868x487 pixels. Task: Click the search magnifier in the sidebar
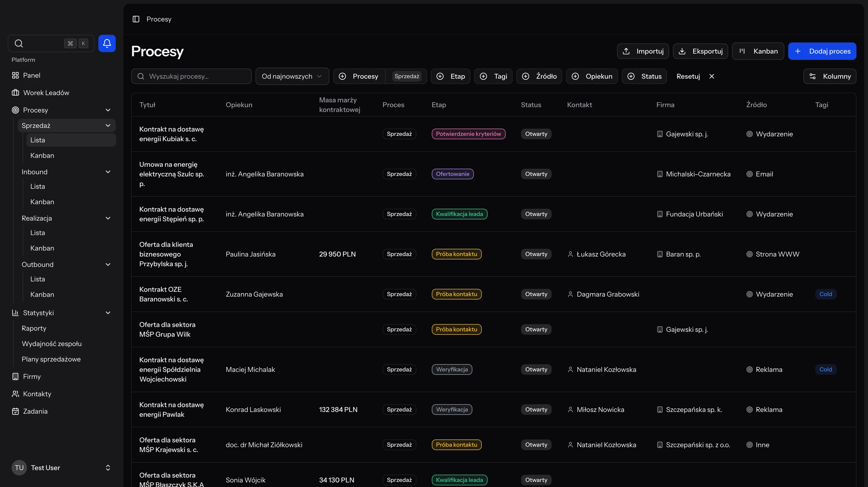coord(19,43)
